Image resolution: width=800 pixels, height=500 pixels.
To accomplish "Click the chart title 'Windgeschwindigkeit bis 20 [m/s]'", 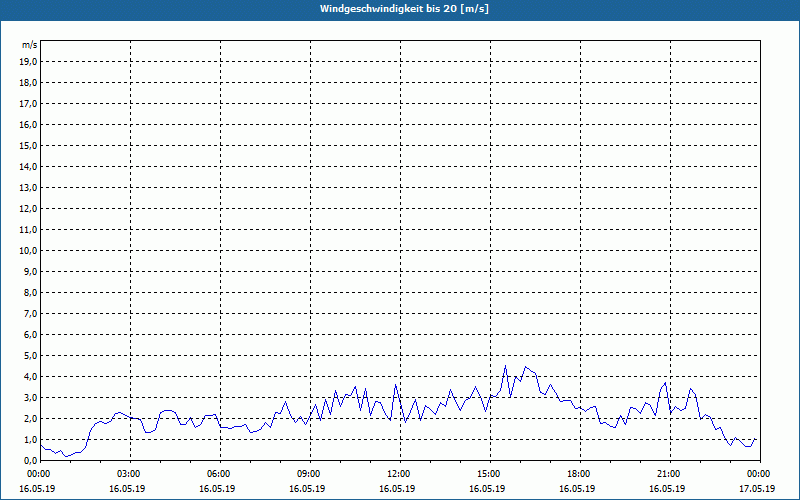I will [x=404, y=9].
